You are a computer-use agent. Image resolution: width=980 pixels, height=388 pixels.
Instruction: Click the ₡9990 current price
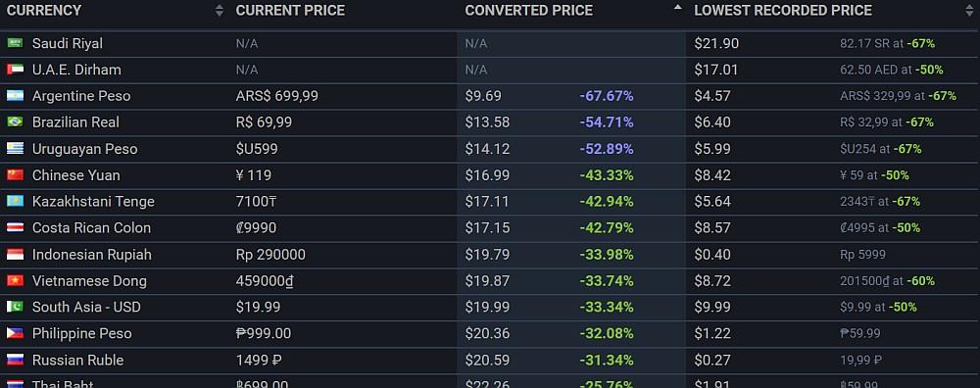coord(256,227)
